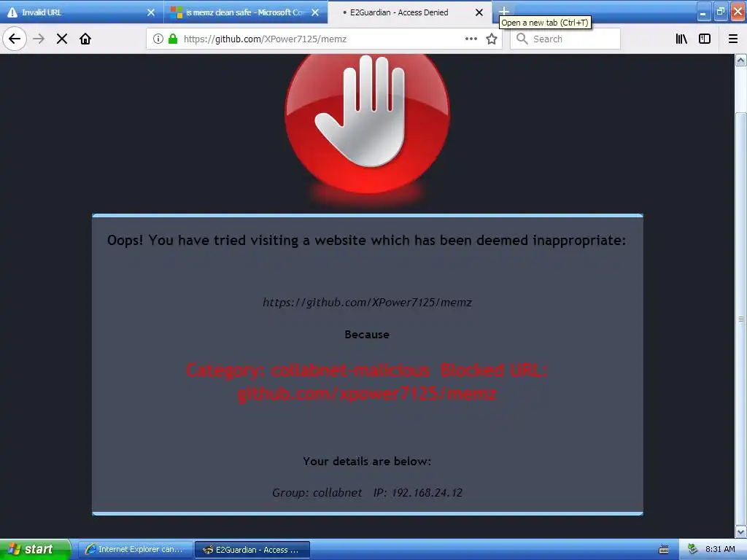Screen dimensions: 747x560
Task: Click 'Your details are below:' text
Action: [x=368, y=461]
